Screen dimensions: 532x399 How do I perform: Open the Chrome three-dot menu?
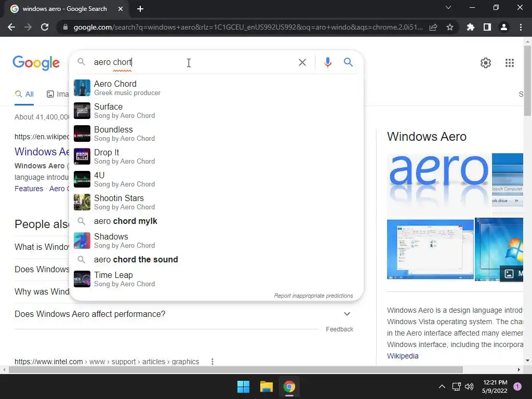point(521,27)
